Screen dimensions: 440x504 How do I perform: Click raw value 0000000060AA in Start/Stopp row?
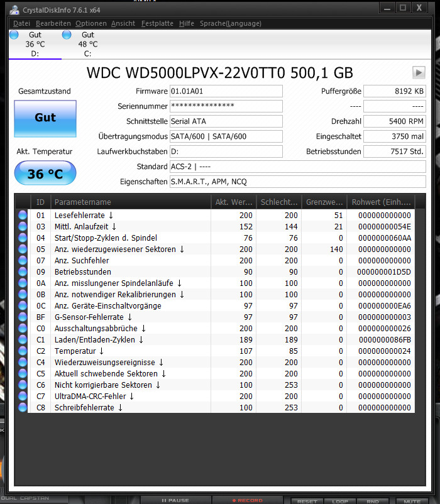tap(385, 238)
